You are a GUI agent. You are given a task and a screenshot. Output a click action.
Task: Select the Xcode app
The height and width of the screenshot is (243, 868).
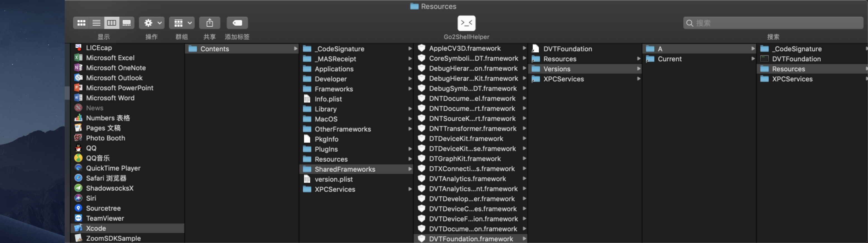coord(128,228)
